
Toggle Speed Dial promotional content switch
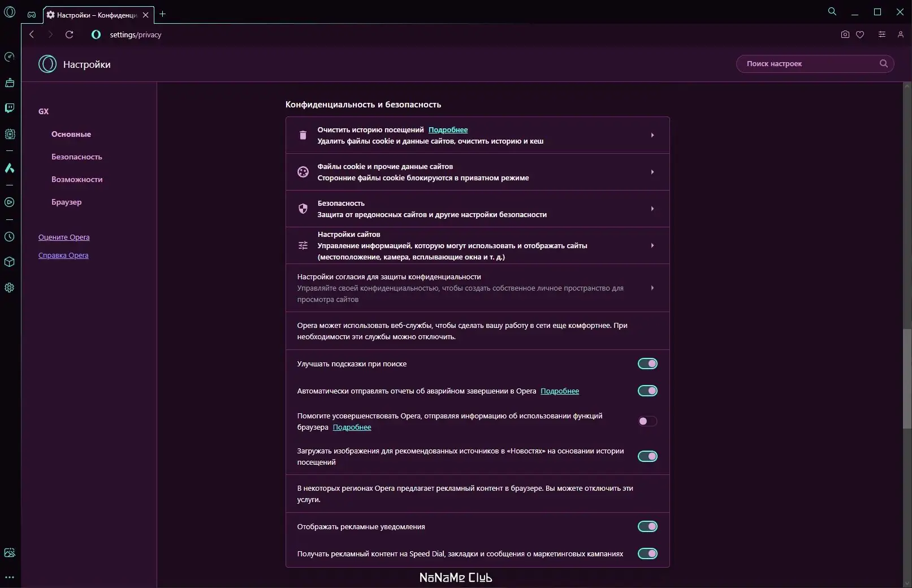[647, 554]
